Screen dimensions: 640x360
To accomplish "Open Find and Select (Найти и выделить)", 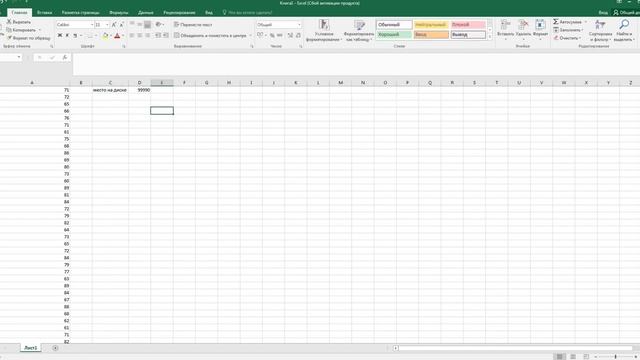I will pyautogui.click(x=624, y=31).
